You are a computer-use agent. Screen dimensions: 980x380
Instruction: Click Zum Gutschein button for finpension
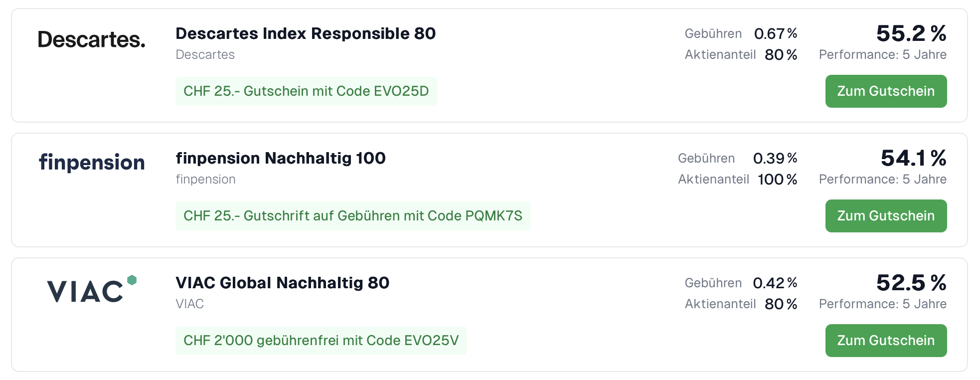point(885,216)
